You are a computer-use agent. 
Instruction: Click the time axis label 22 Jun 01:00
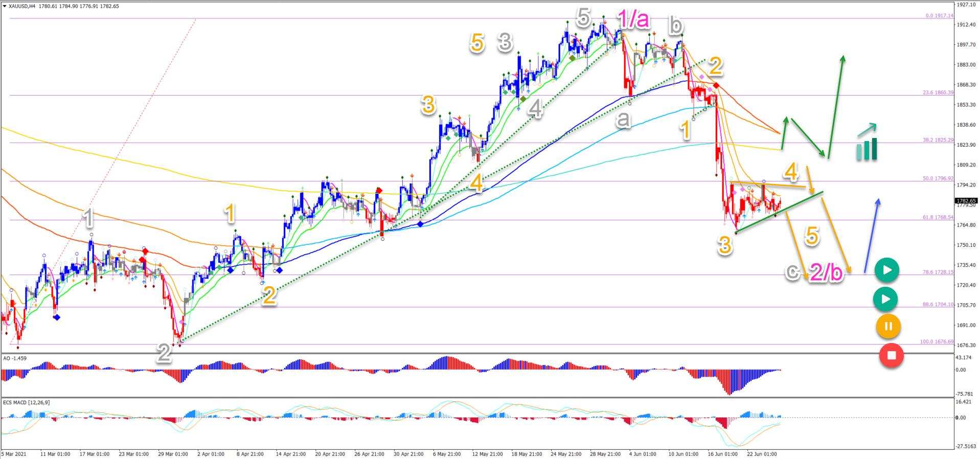(x=762, y=454)
